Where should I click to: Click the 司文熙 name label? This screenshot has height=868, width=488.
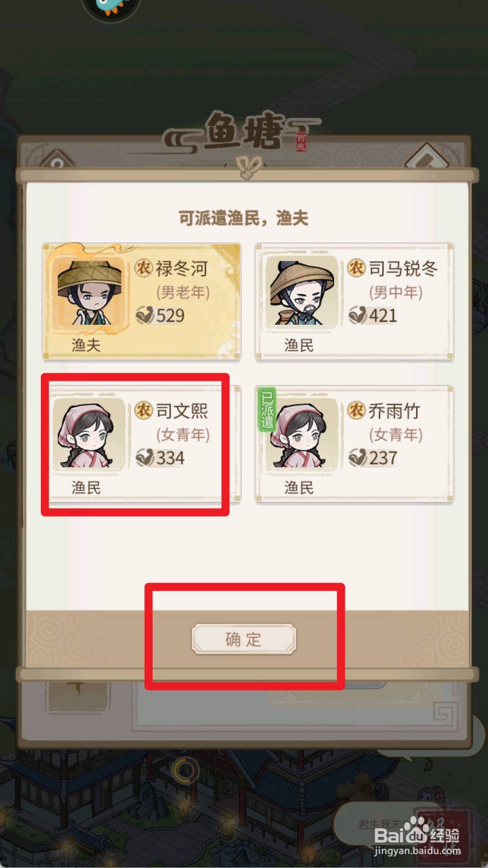182,410
